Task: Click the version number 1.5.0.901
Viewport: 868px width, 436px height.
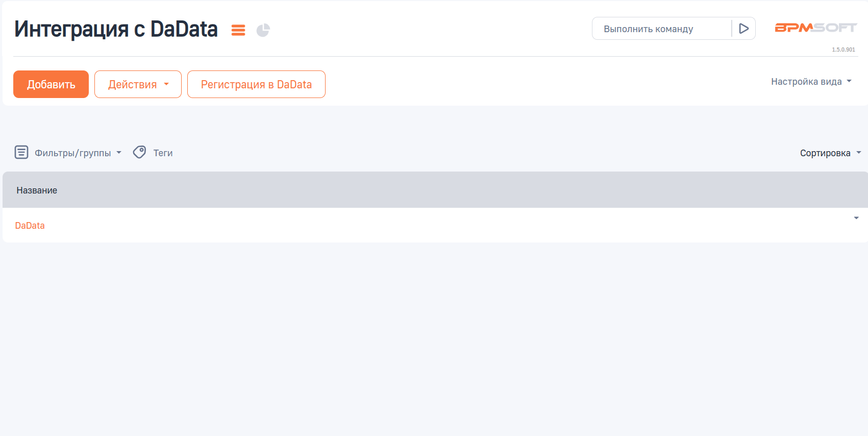Action: point(843,50)
